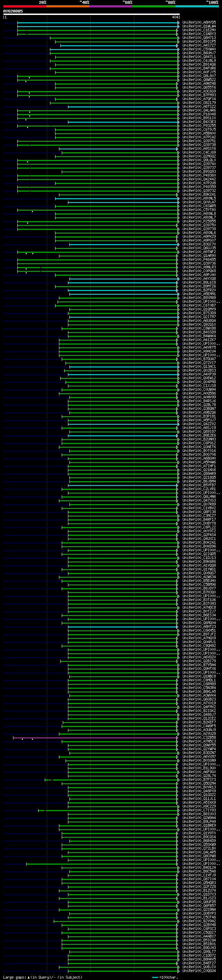Click UniRef100_B7FST3 label
Screen dimensions: 222x980
click(x=199, y=780)
